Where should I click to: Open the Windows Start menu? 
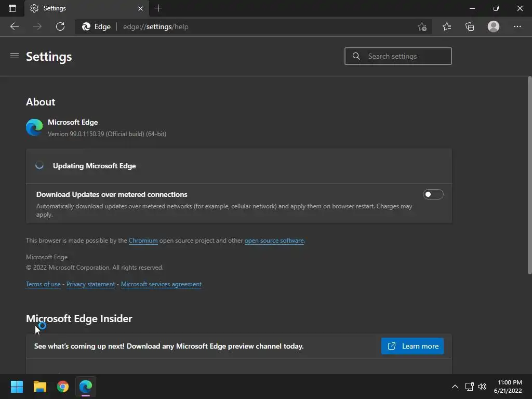(17, 387)
